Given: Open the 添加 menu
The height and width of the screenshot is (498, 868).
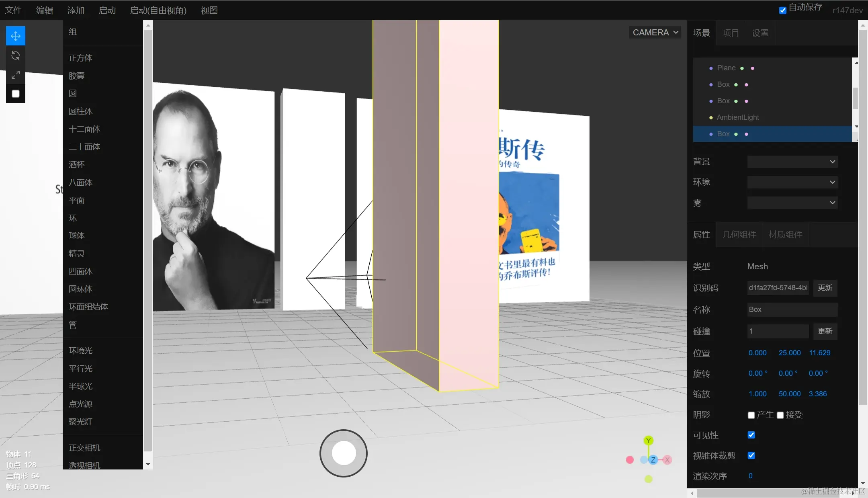Looking at the screenshot, I should pyautogui.click(x=76, y=10).
